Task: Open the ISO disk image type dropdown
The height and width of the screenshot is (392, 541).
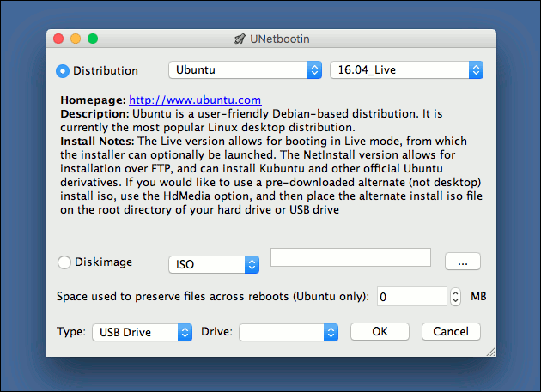Action: coord(214,264)
